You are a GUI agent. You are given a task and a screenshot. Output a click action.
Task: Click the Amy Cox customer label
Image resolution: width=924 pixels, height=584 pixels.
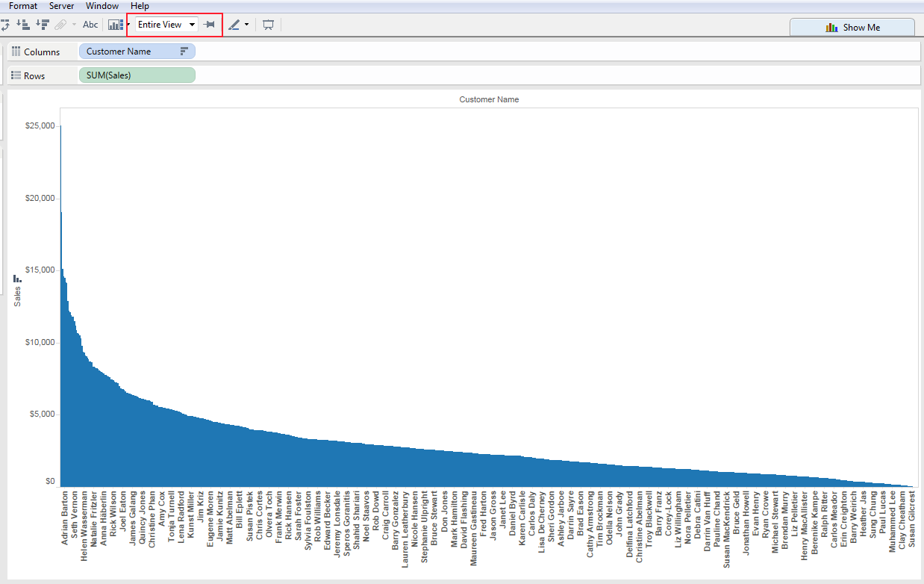coord(162,507)
